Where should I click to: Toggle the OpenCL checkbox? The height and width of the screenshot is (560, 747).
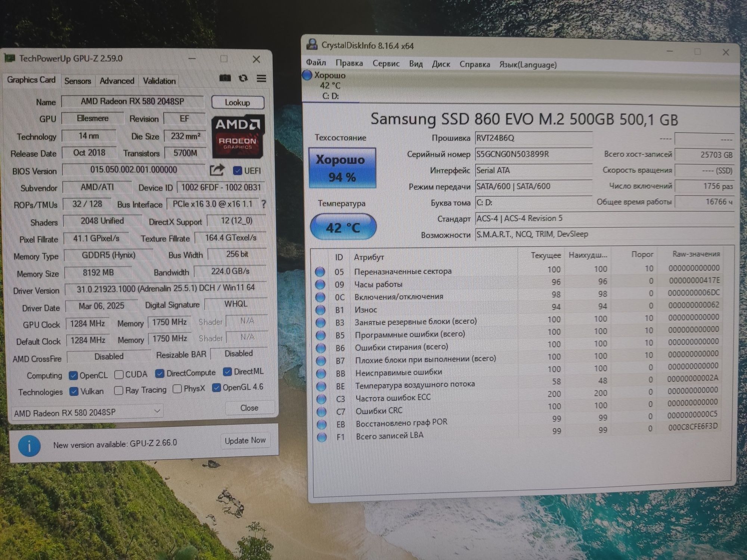click(73, 375)
